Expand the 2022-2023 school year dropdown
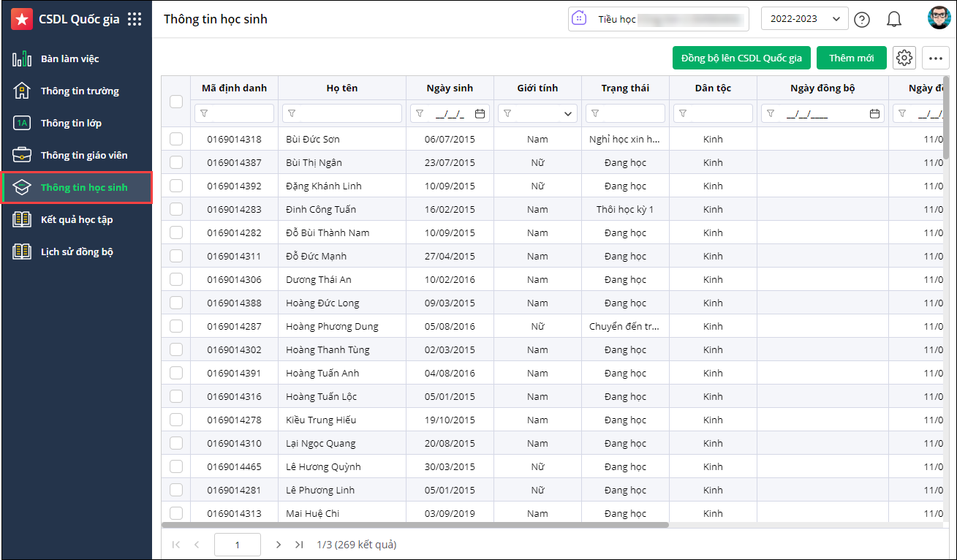This screenshot has width=957, height=560. tap(804, 19)
